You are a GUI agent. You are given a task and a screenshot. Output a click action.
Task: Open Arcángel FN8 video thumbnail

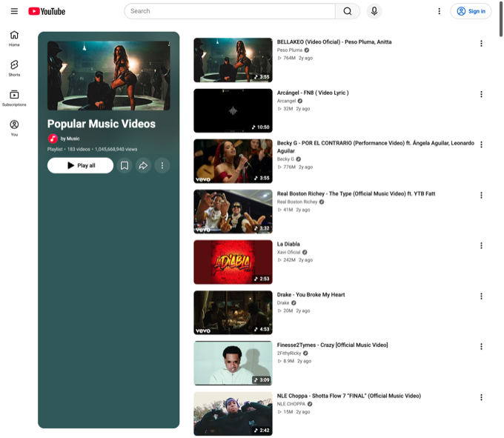tap(233, 110)
